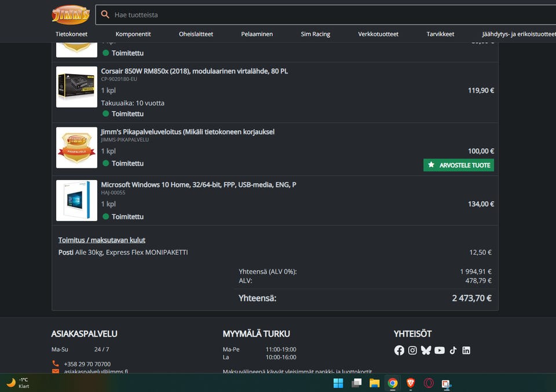Select the ALV amount 478,79 €
The height and width of the screenshot is (392, 556).
pos(478,281)
